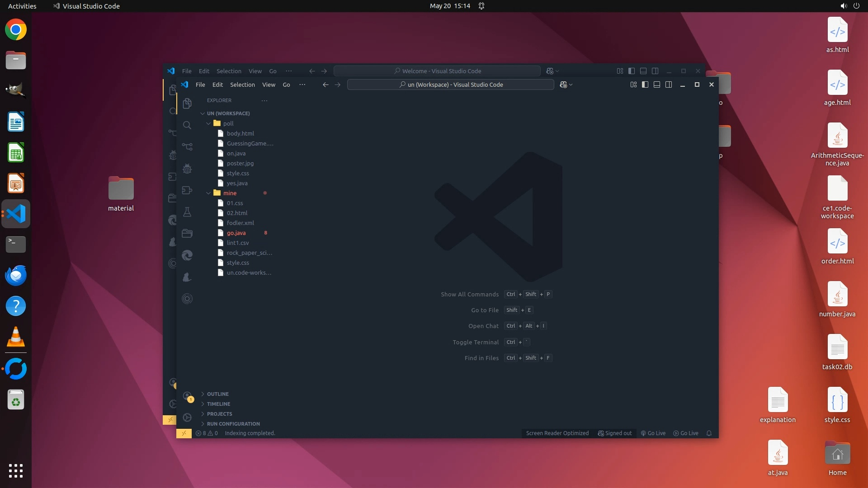The image size is (868, 488).
Task: Toggle the secondary side bar layout button
Action: coord(669,84)
